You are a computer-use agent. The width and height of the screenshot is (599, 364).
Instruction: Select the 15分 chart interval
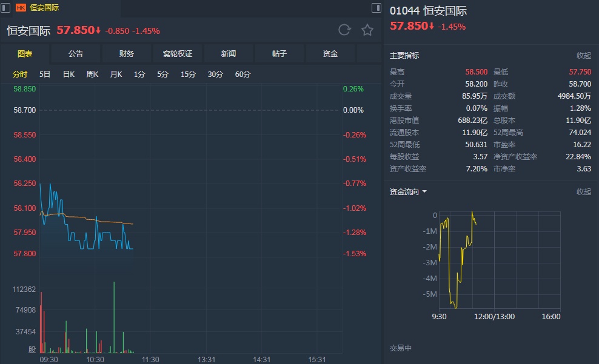[x=188, y=74]
